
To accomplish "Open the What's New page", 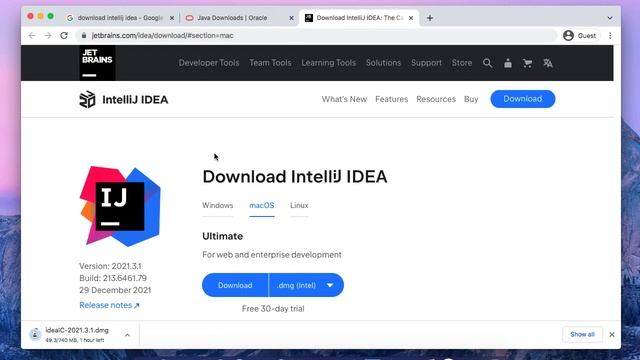I will (x=344, y=99).
